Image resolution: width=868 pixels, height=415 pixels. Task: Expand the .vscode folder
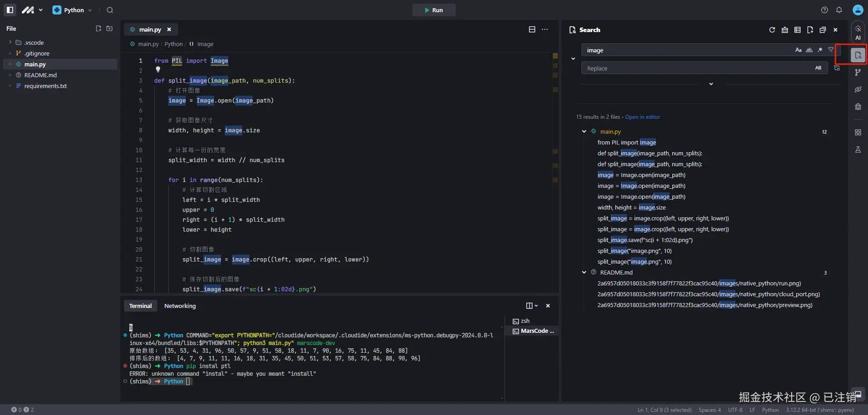(10, 42)
